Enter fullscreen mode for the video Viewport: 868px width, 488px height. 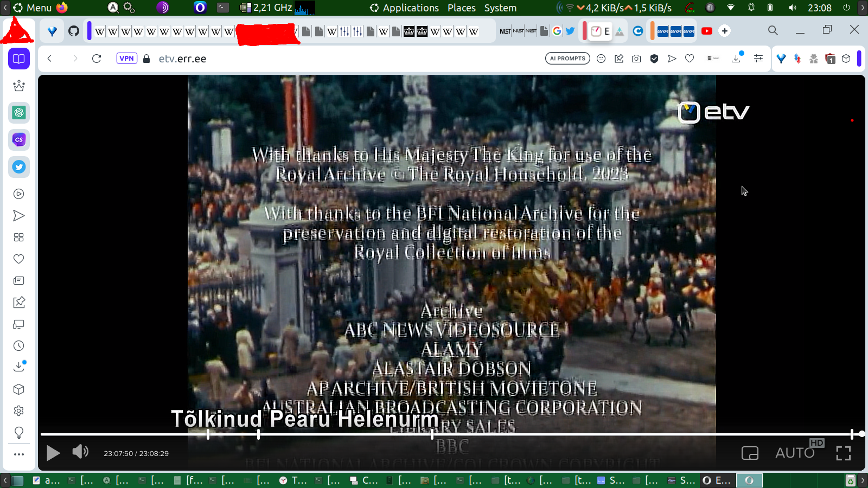(844, 453)
